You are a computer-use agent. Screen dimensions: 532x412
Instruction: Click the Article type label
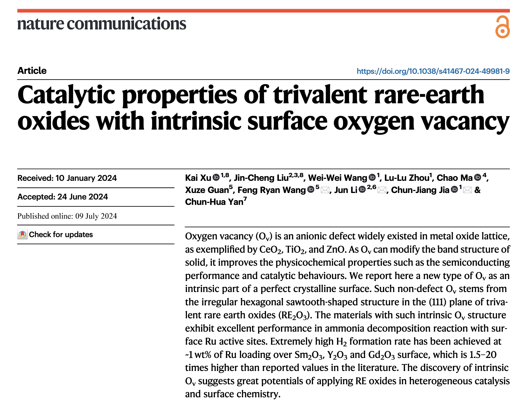click(x=32, y=70)
